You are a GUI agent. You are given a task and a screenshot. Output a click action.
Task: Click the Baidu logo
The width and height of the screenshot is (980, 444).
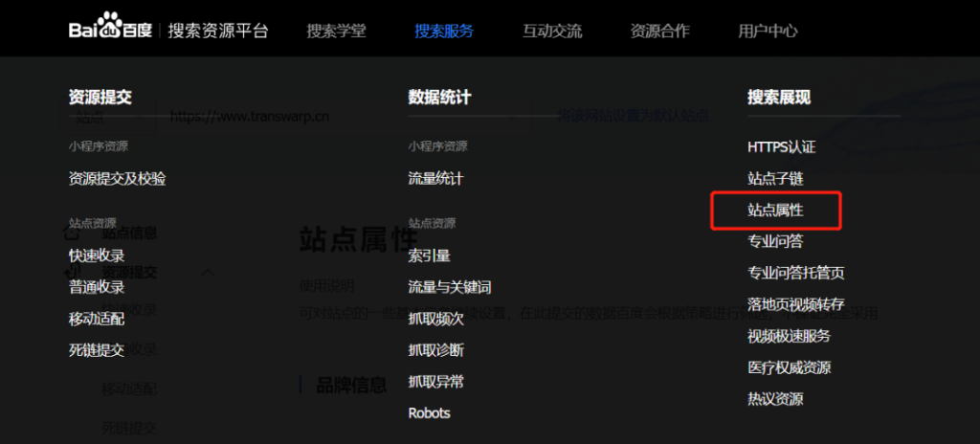click(111, 28)
